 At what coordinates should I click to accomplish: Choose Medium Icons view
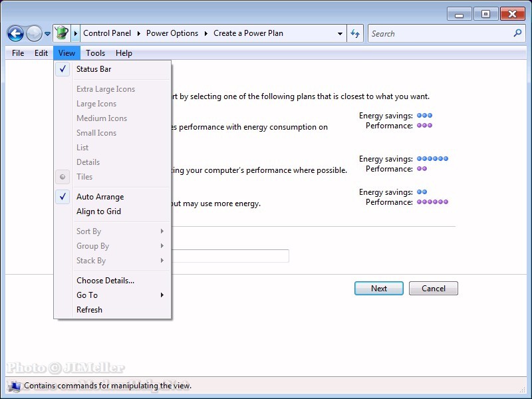112,118
